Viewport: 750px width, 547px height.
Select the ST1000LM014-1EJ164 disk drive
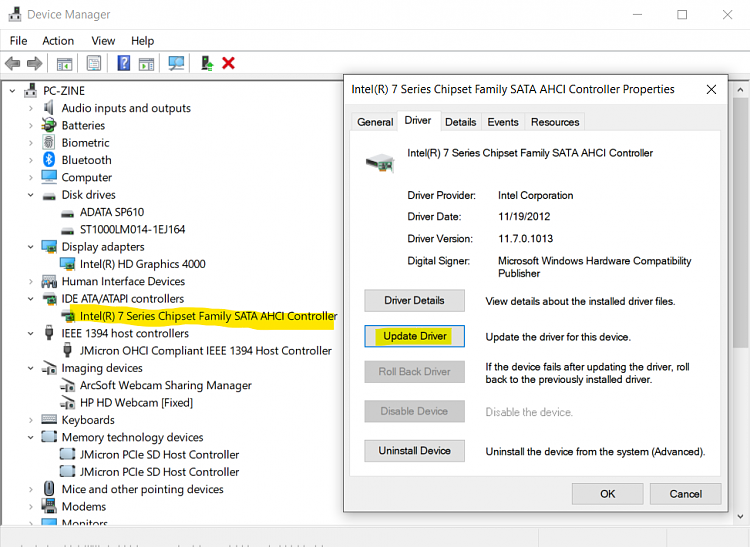coord(132,230)
